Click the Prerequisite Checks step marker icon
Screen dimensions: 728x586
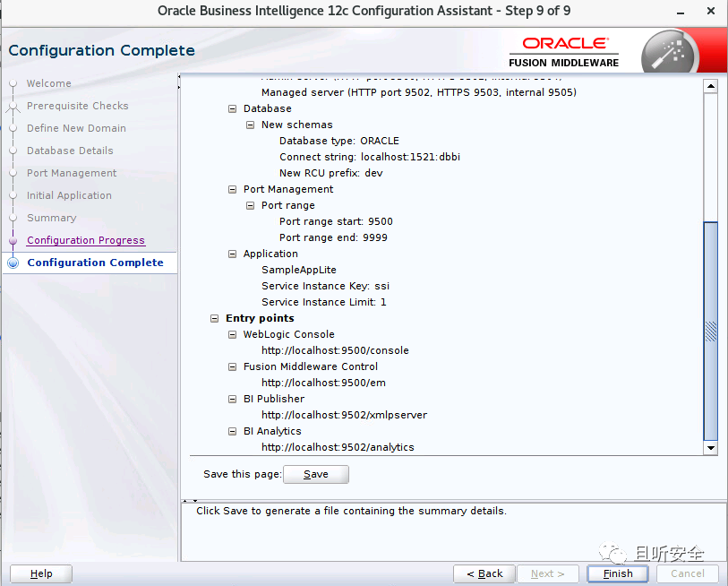(x=13, y=107)
